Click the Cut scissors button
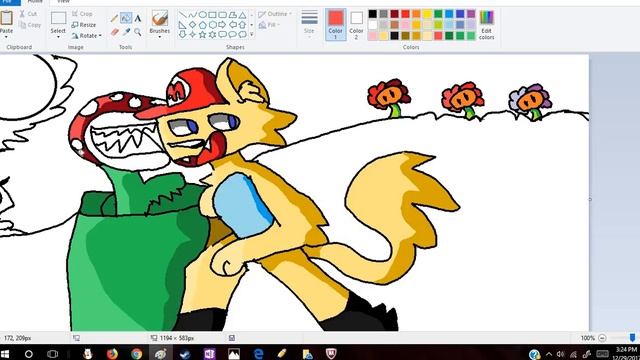The height and width of the screenshot is (360, 640). pos(28,14)
